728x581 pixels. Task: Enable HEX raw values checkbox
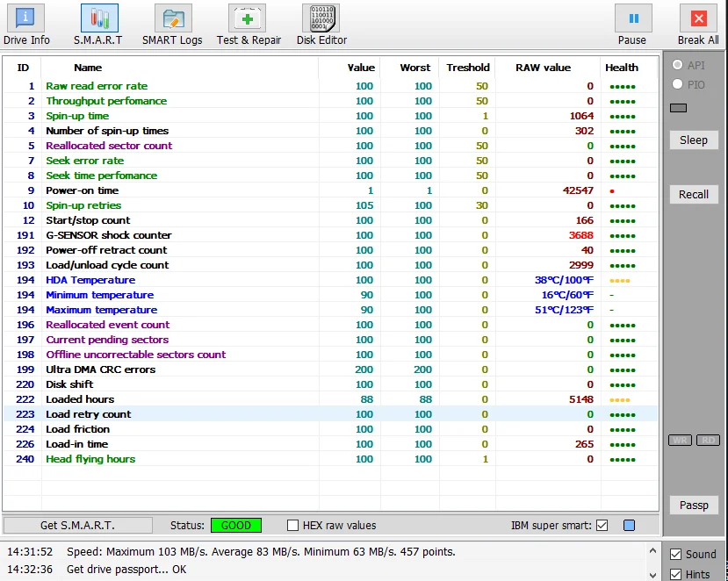pos(293,526)
